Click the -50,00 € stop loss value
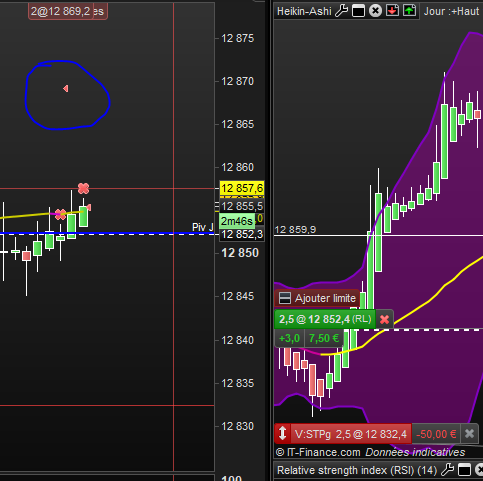483x481 pixels. coord(436,434)
